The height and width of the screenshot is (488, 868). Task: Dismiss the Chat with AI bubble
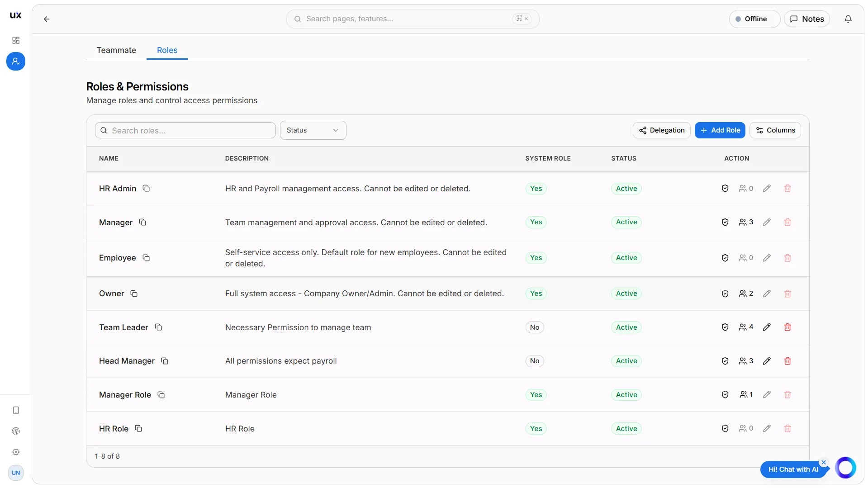coord(824,462)
